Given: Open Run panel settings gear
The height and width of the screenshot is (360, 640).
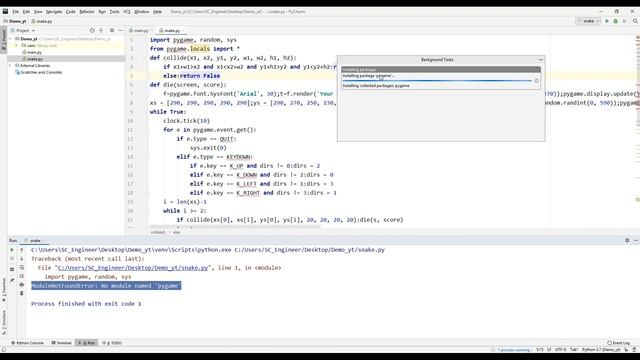Looking at the screenshot, I should coord(627,241).
